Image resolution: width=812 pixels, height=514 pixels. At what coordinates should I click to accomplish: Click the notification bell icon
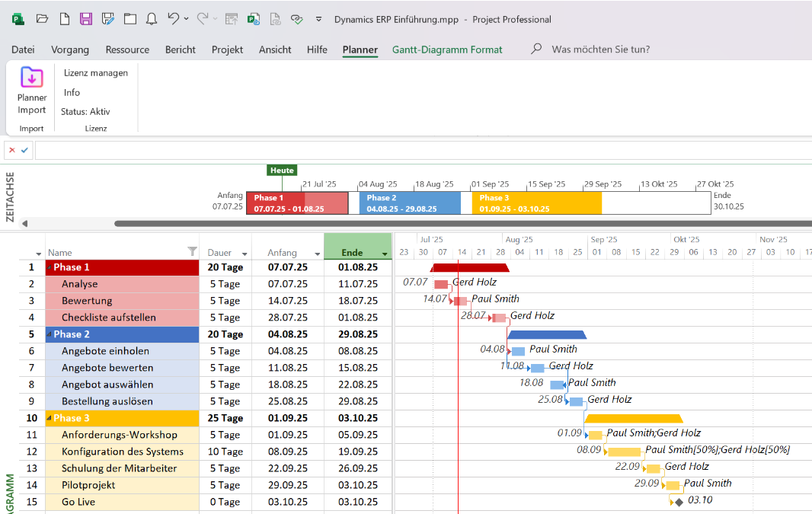coord(152,19)
